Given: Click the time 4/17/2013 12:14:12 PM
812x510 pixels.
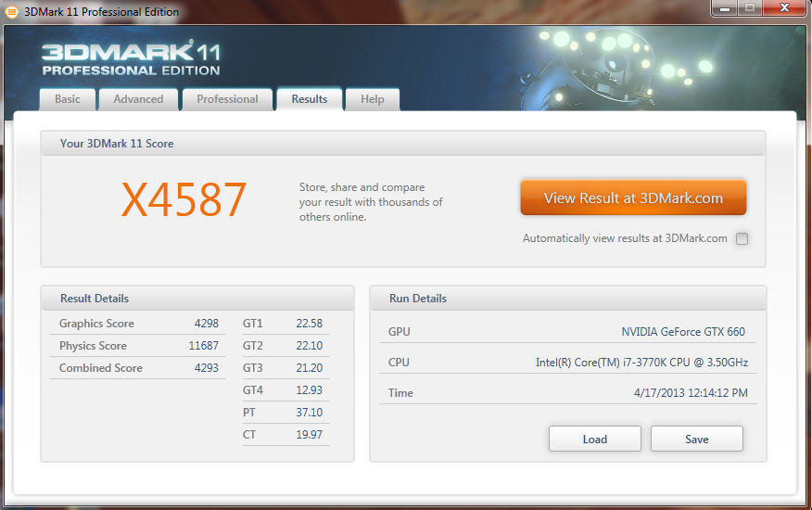Looking at the screenshot, I should click(691, 393).
